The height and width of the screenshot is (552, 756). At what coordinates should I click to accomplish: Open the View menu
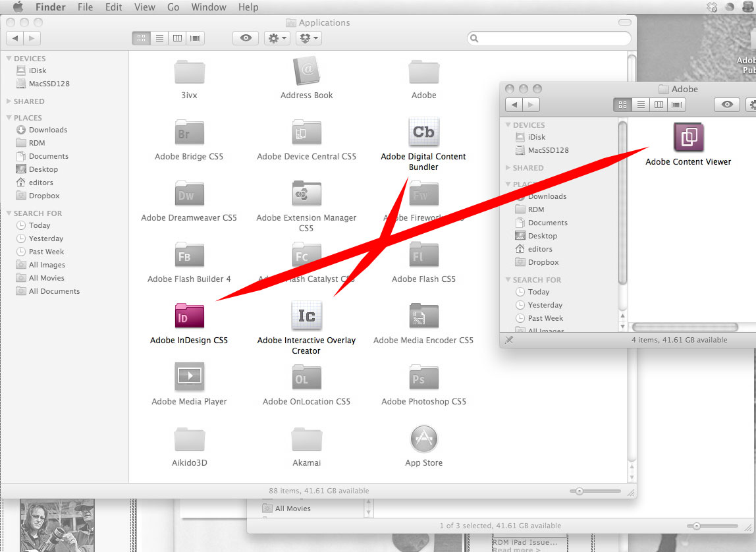[x=145, y=7]
